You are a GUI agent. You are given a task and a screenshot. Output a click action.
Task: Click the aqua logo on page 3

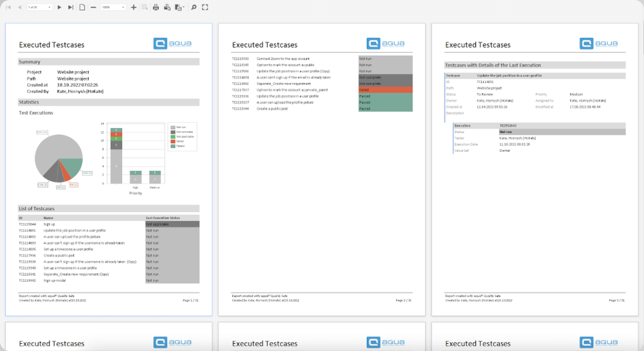click(599, 44)
